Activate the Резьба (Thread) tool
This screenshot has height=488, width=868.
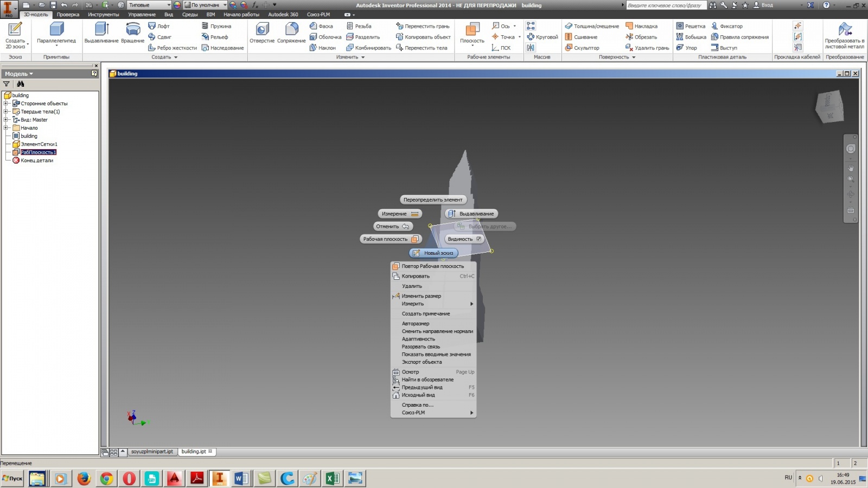359,26
